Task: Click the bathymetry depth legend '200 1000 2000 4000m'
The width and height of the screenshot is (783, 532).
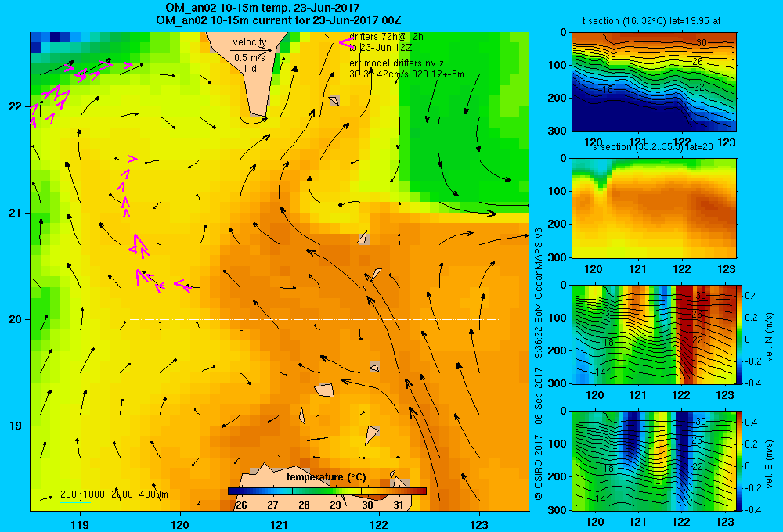Action: (114, 494)
